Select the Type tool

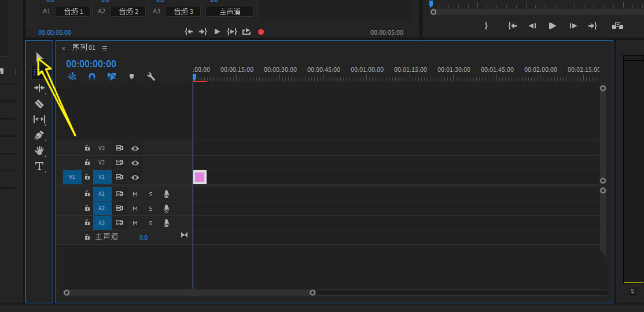[39, 166]
